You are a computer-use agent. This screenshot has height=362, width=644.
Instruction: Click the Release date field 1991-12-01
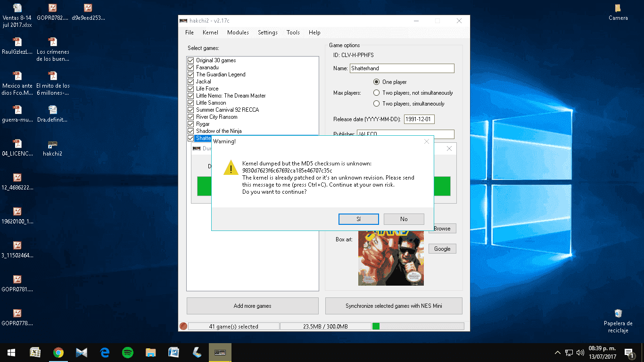click(419, 119)
